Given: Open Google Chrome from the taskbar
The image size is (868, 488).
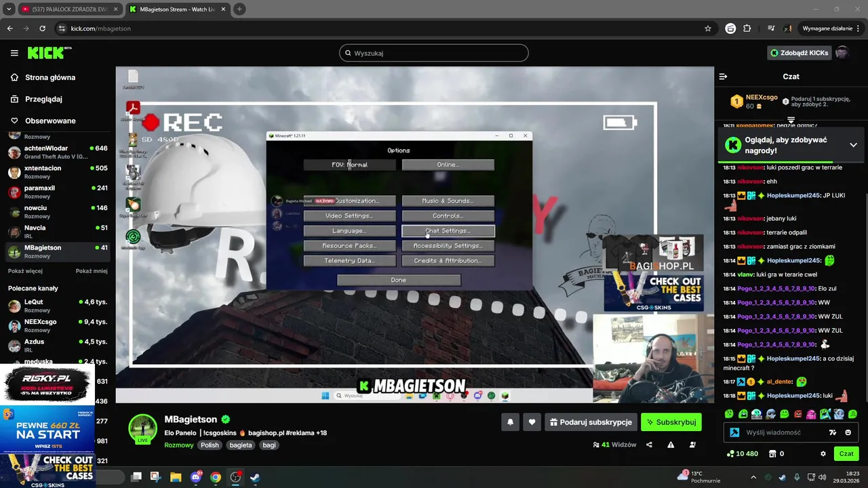Looking at the screenshot, I should click(x=216, y=477).
